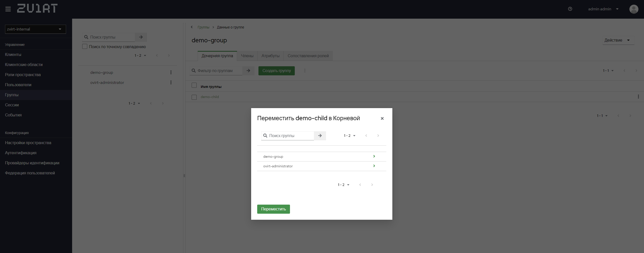Apply the group filter arrow button
The image size is (644, 253).
(248, 71)
